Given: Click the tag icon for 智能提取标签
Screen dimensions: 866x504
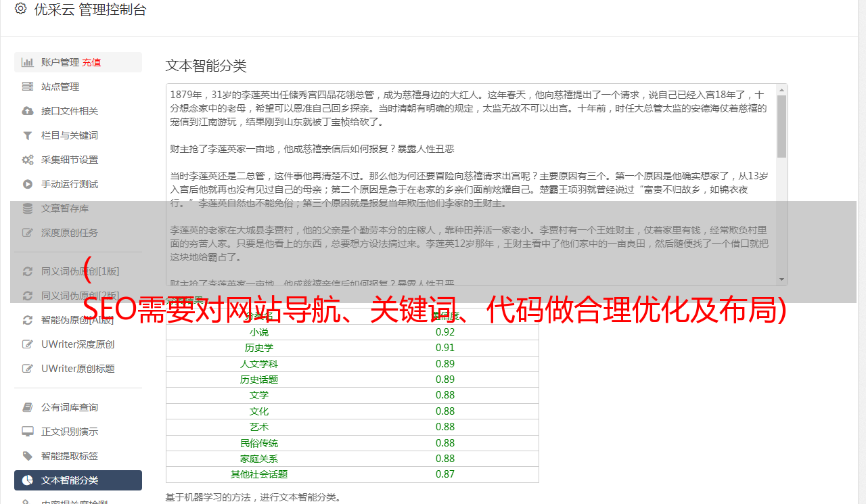Looking at the screenshot, I should [x=27, y=456].
